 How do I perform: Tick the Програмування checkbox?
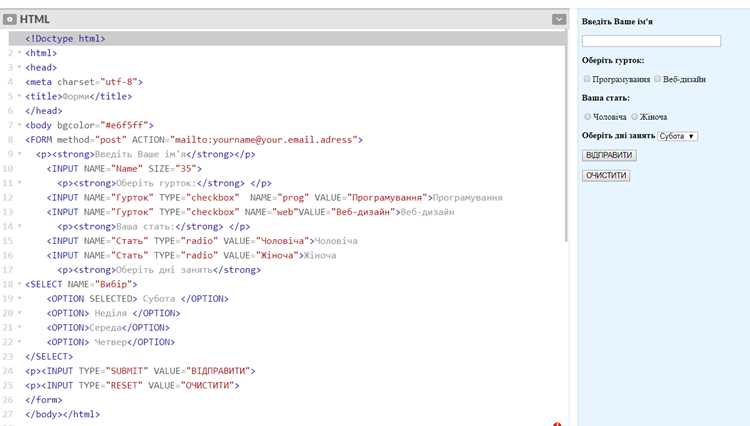[587, 79]
